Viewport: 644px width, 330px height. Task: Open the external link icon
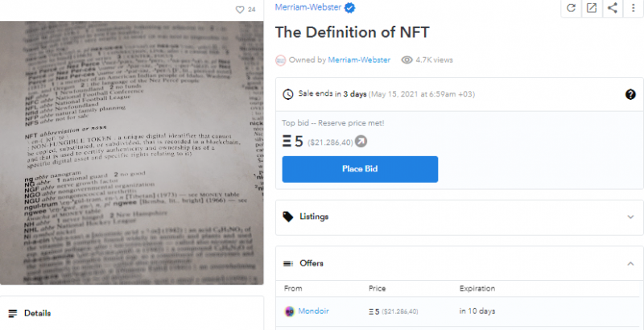click(x=592, y=8)
